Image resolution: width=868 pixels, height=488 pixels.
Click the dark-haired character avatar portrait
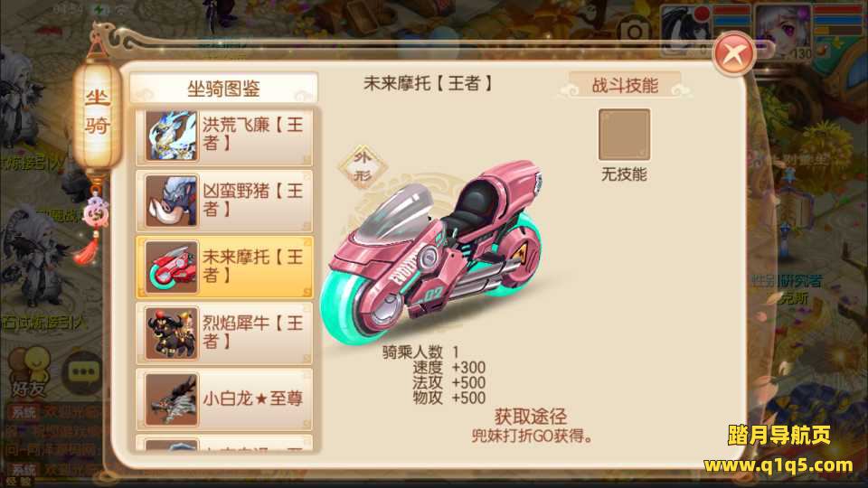(x=685, y=31)
